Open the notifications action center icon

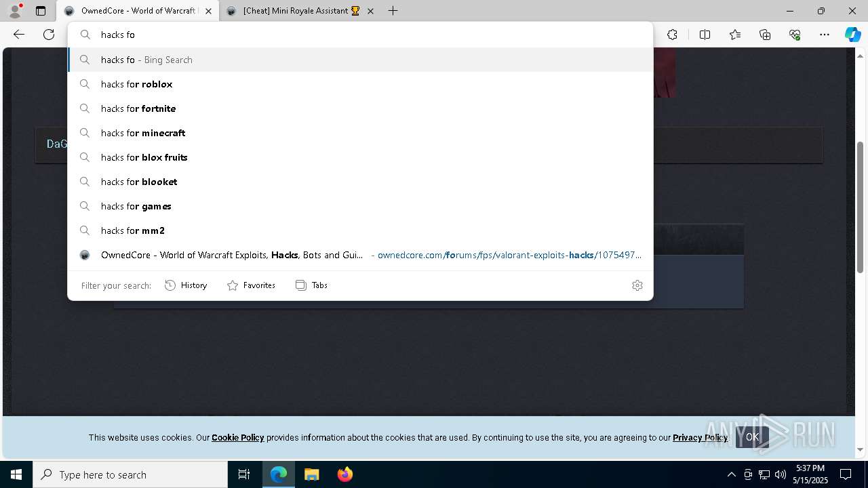[x=846, y=474]
